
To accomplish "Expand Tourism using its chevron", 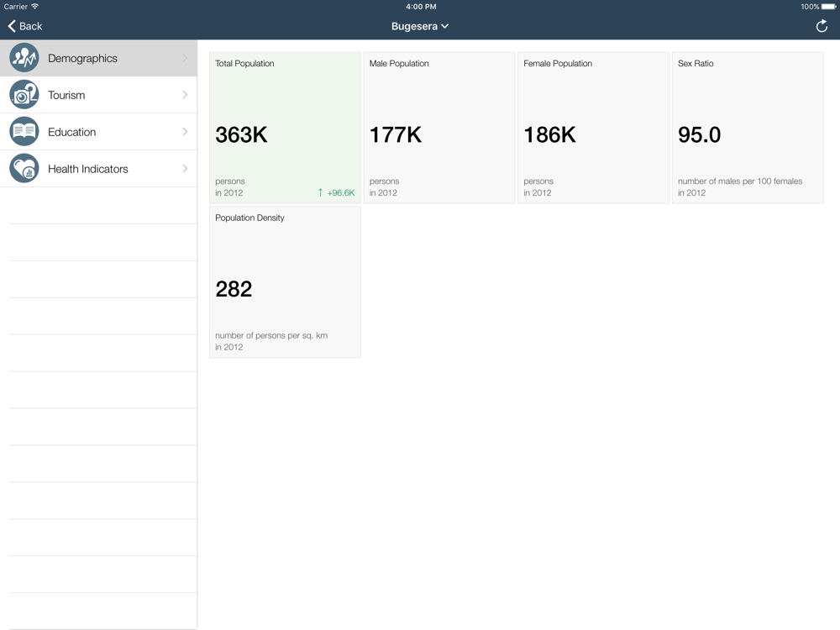I will (x=185, y=95).
